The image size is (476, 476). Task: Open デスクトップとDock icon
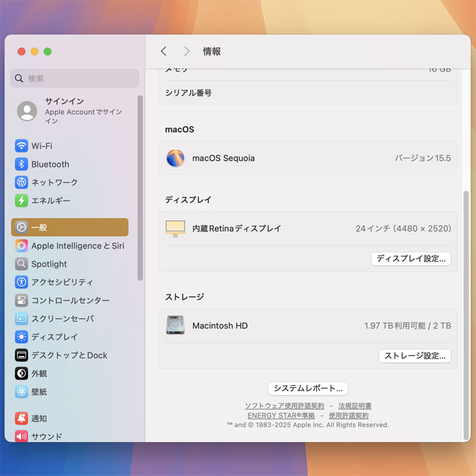(x=22, y=355)
